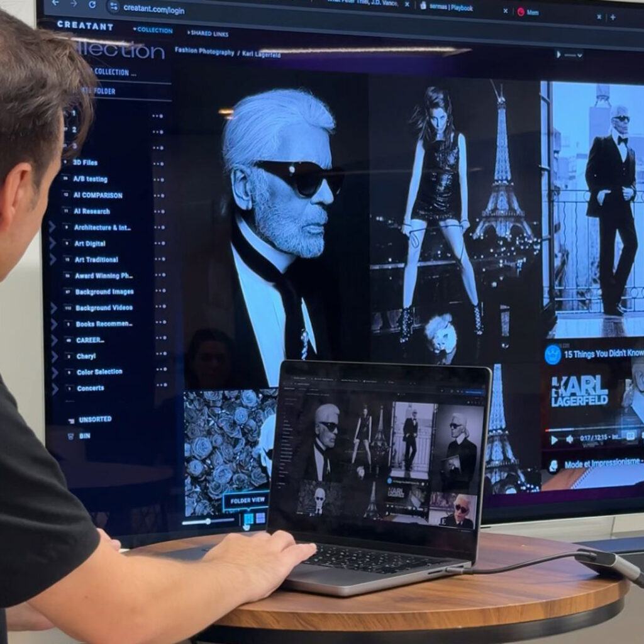Expand the Concerts folder
644x644 pixels.
tap(55, 389)
